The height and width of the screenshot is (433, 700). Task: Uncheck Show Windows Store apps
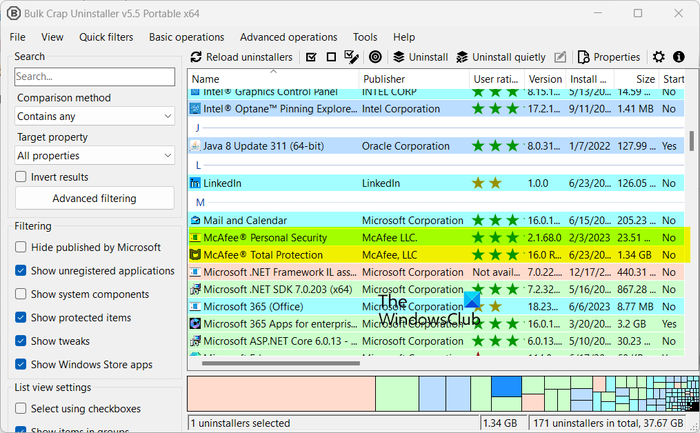[x=21, y=364]
